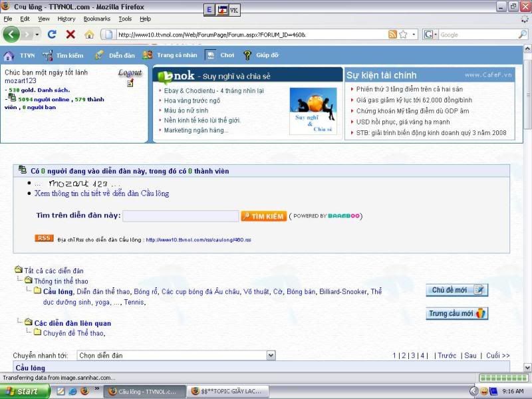Open the Chọn diễn đàn dropdown

[x=176, y=356]
